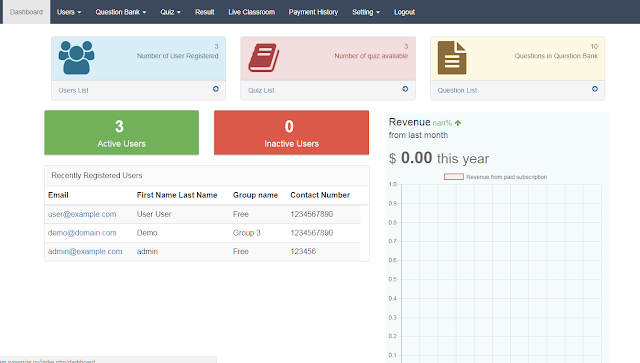Click the green Active Users tile
Screen dimensions: 640x363
122,133
